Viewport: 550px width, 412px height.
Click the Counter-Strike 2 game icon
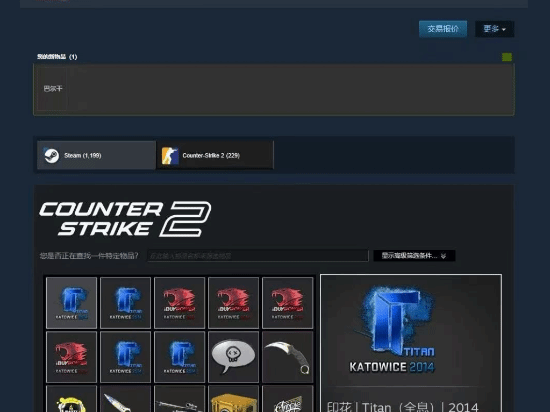(x=170, y=156)
